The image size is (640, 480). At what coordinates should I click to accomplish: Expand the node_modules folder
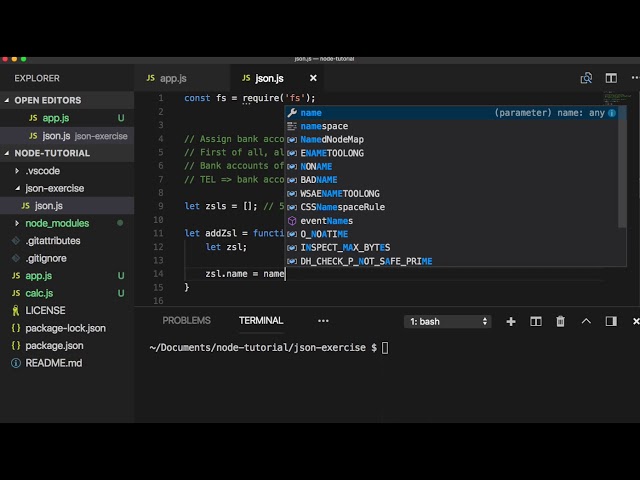click(67, 223)
